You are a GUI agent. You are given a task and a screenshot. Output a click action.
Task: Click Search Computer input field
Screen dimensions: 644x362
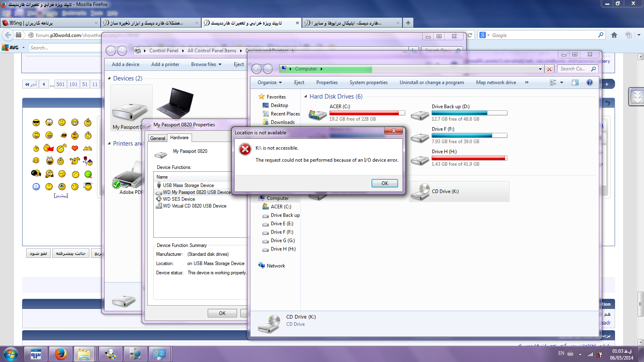point(578,69)
